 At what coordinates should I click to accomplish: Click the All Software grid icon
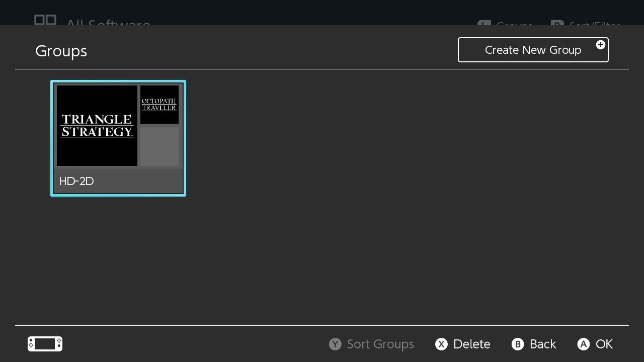(45, 20)
